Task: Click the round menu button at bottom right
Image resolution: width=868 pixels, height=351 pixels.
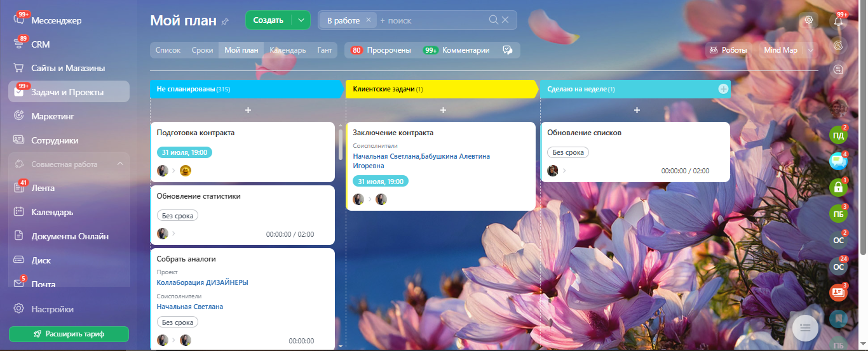Action: tap(806, 327)
